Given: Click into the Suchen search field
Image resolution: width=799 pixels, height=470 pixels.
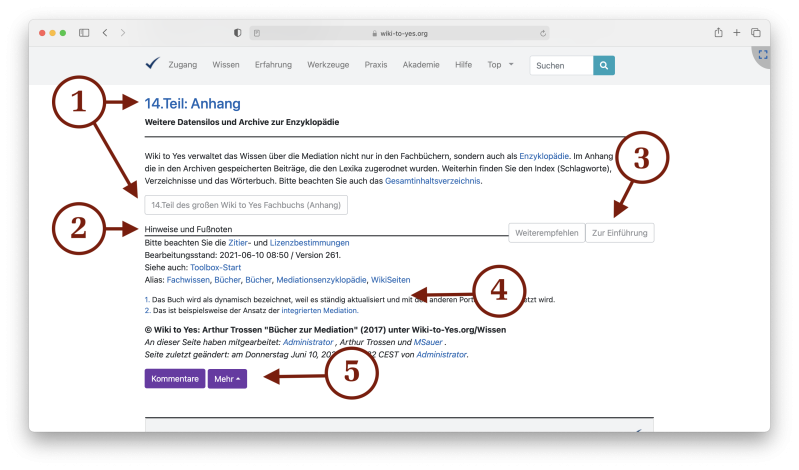Looking at the screenshot, I should point(560,65).
